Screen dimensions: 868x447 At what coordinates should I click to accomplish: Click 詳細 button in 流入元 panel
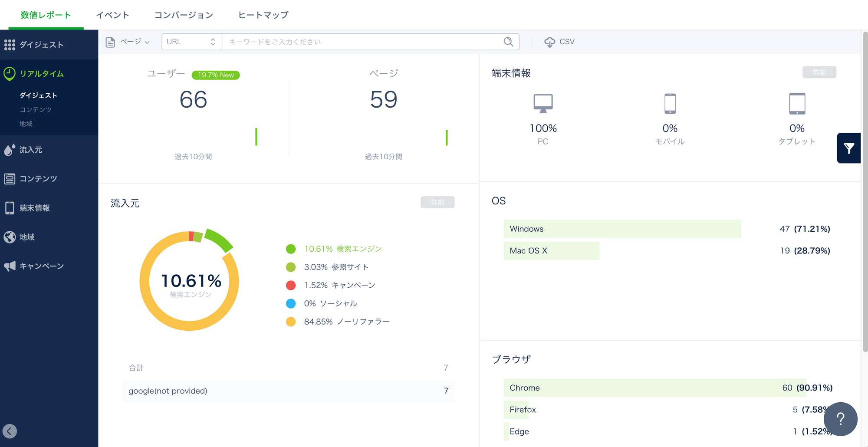click(x=437, y=202)
